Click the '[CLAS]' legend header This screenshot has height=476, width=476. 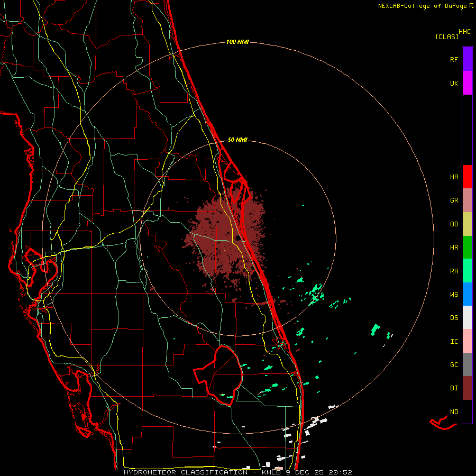(x=447, y=36)
